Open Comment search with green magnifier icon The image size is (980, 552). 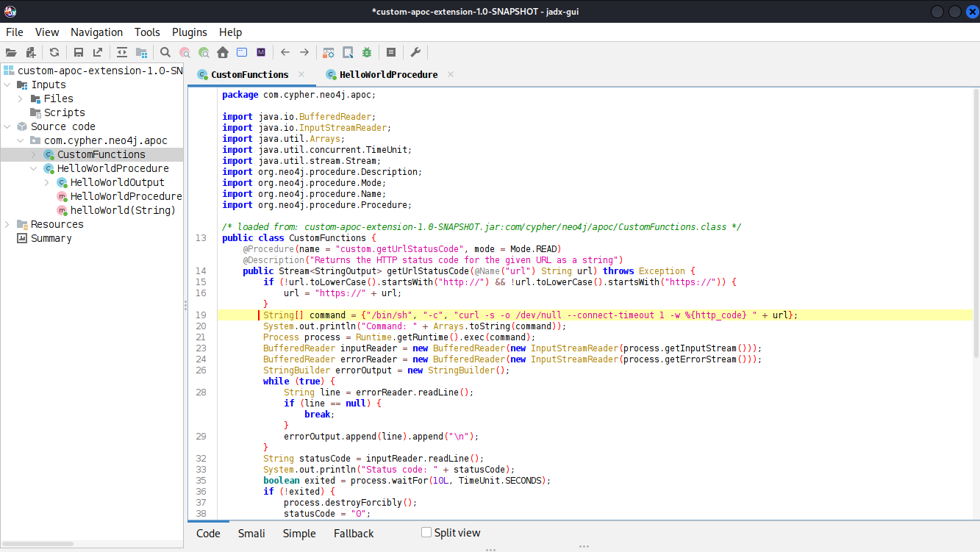204,52
